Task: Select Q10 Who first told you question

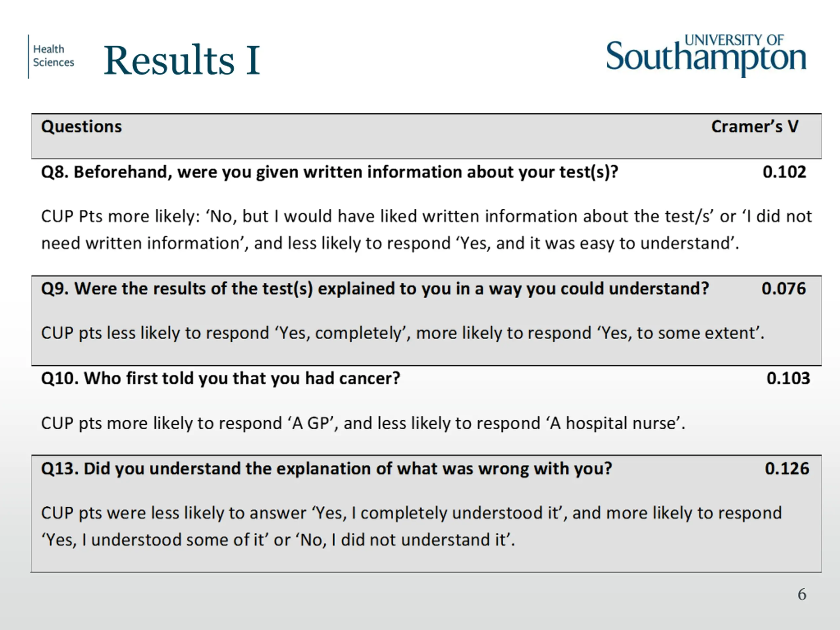Action: click(220, 379)
